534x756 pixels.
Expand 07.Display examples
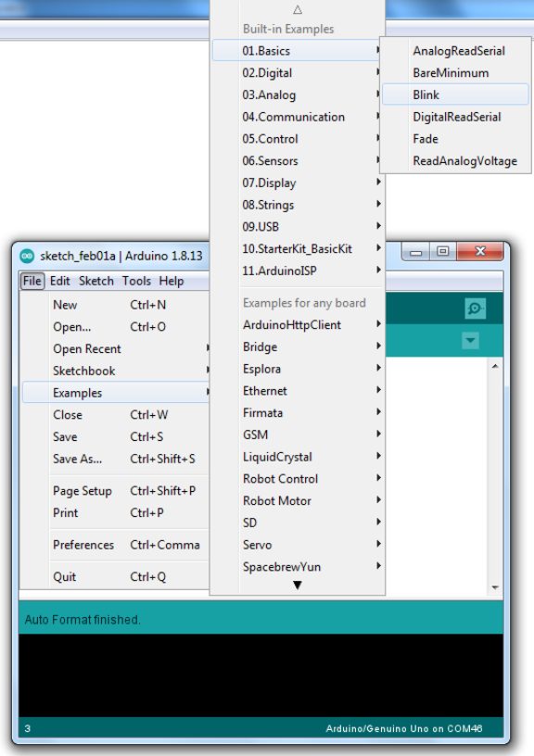pyautogui.click(x=296, y=183)
